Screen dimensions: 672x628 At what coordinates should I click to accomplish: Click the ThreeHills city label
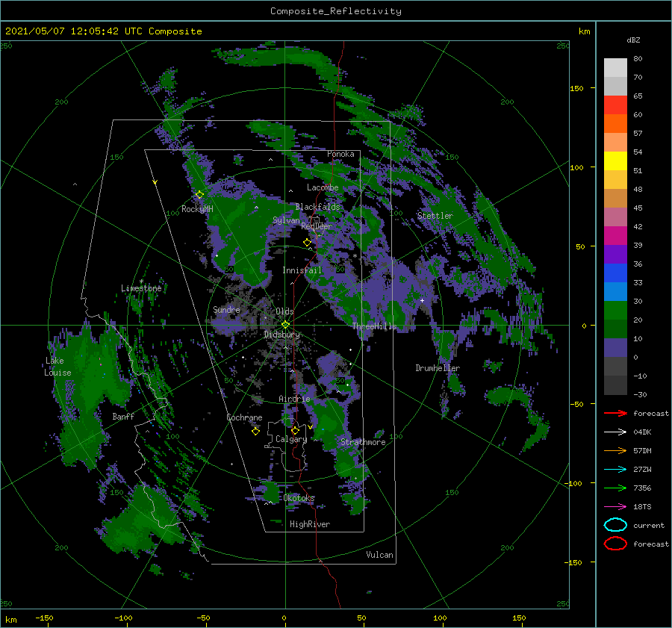[x=375, y=326]
